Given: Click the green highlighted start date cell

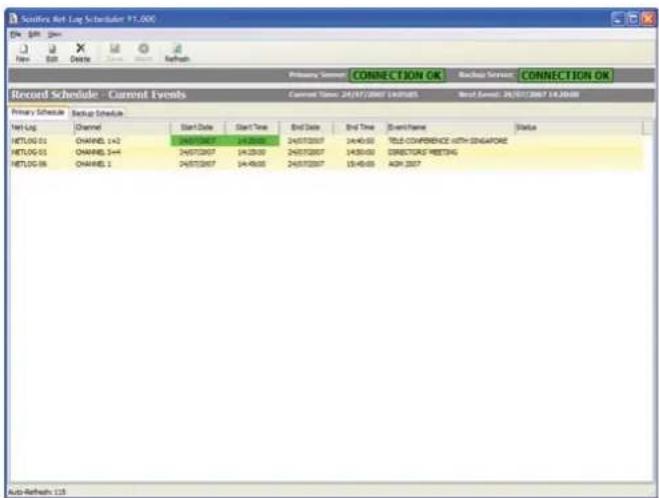Looking at the screenshot, I should pos(198,141).
